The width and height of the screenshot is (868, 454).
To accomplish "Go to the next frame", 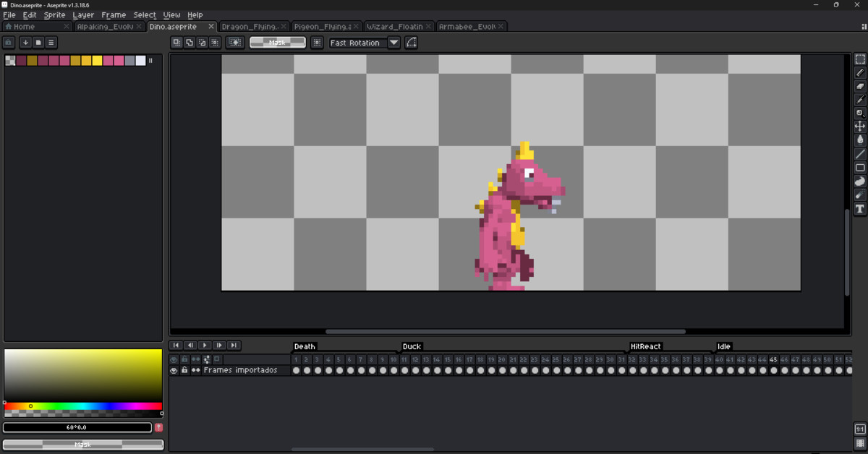I will (x=219, y=346).
